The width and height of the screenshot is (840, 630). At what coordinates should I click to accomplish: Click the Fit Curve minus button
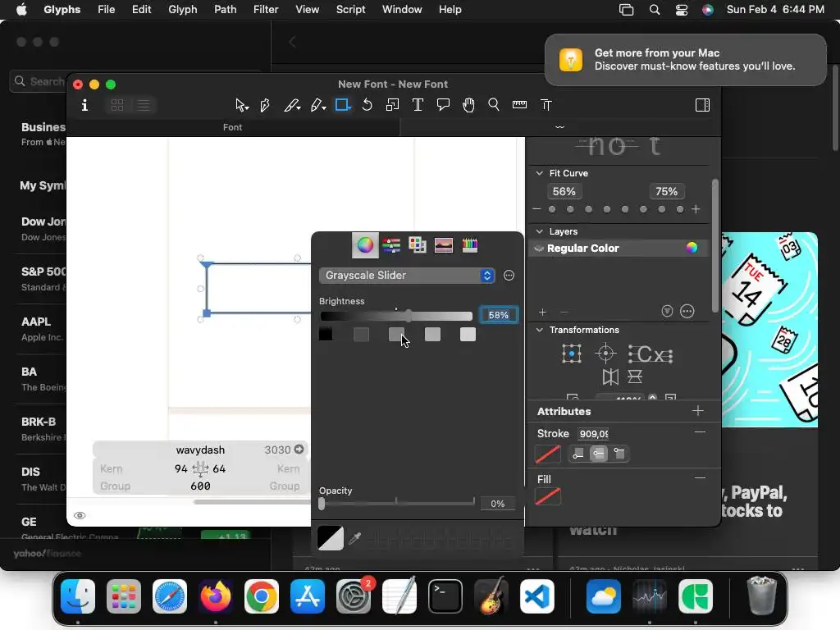pos(536,209)
